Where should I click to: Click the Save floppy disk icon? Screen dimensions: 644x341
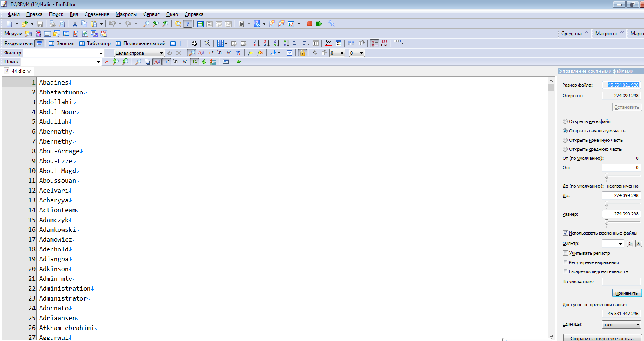pos(40,24)
